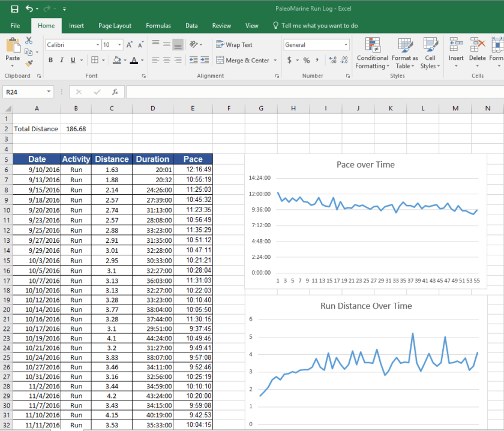Image resolution: width=504 pixels, height=431 pixels.
Task: Click the Bold formatting icon
Action: pos(50,60)
